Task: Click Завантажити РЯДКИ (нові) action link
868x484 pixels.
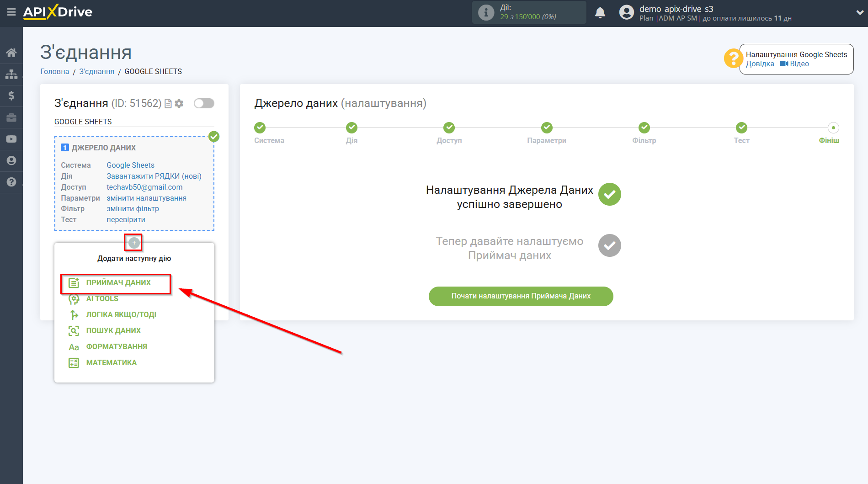Action: tap(154, 176)
